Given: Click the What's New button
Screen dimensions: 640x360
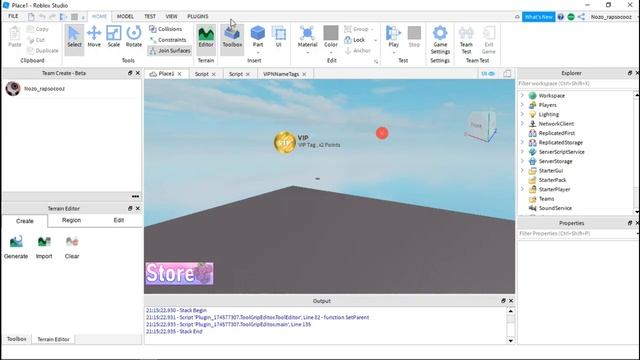Looking at the screenshot, I should (538, 17).
